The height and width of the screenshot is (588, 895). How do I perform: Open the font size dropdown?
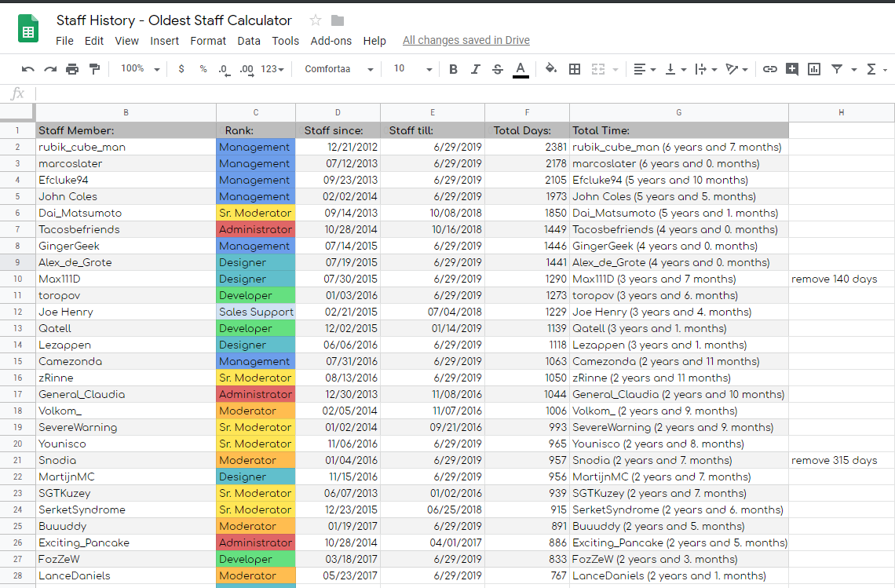click(413, 69)
